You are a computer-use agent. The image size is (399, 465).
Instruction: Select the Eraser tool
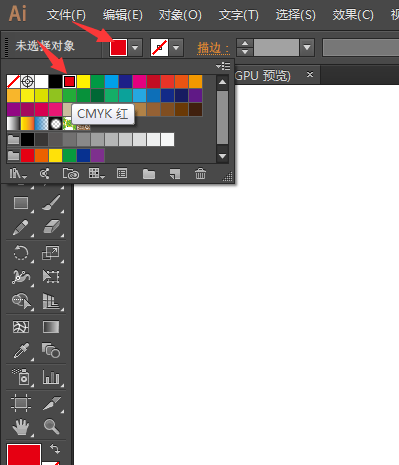click(x=51, y=227)
